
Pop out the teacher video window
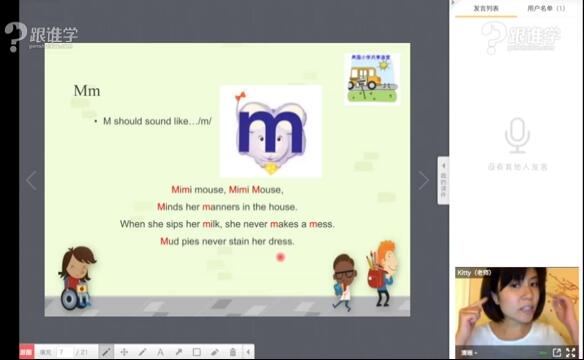tap(557, 352)
